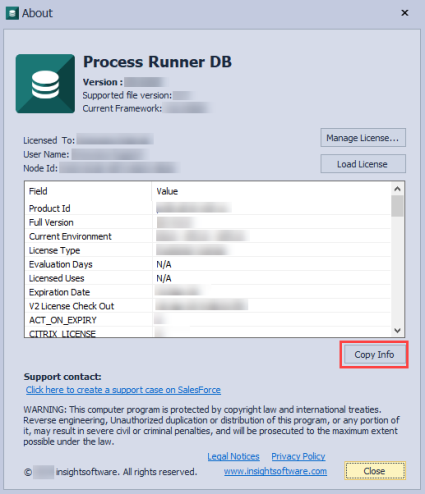
Task: Select the CITRIX_LICENSE row
Action: tap(207, 333)
